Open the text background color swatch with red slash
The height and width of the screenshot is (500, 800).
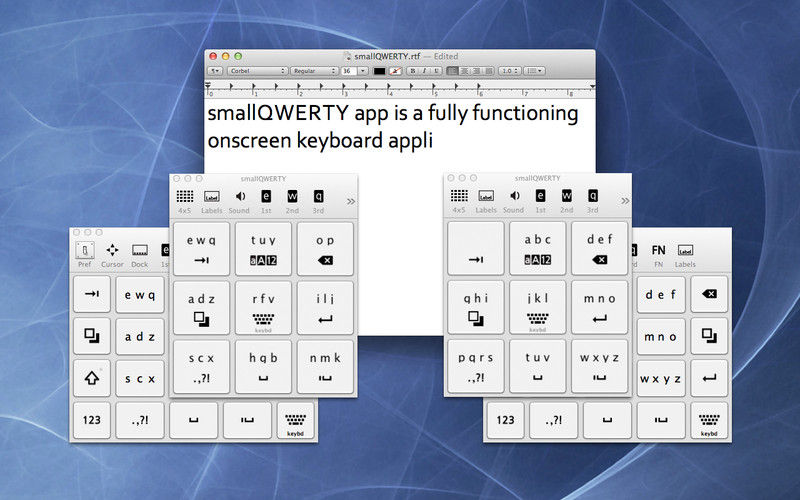[395, 71]
